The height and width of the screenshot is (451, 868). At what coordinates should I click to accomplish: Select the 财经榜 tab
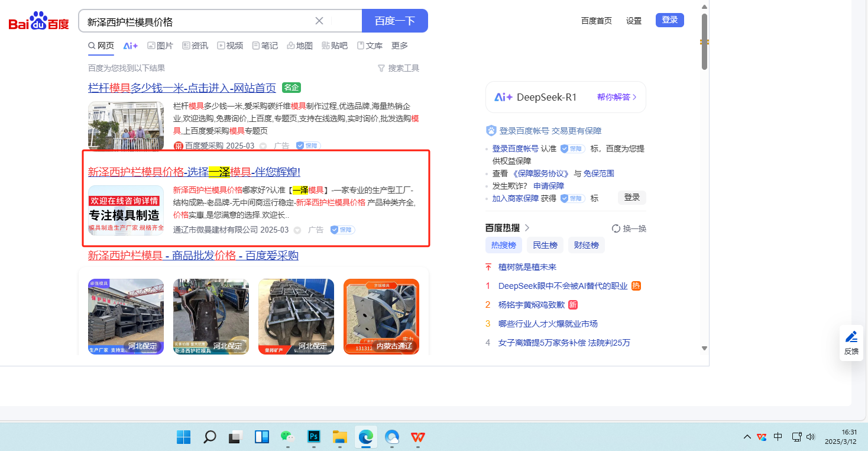point(587,245)
